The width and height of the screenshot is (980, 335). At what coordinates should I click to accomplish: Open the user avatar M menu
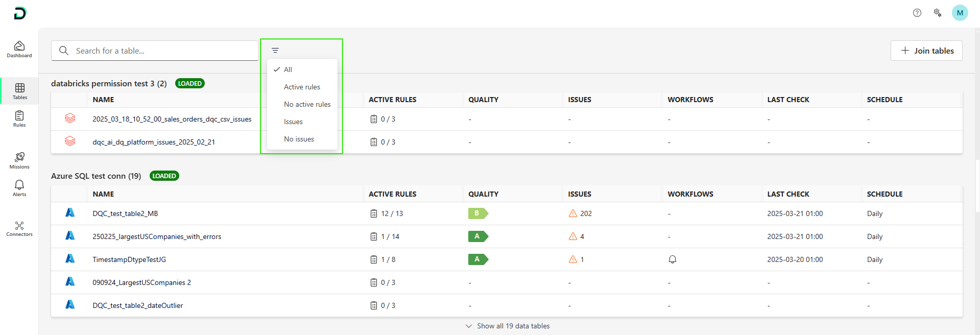click(960, 13)
